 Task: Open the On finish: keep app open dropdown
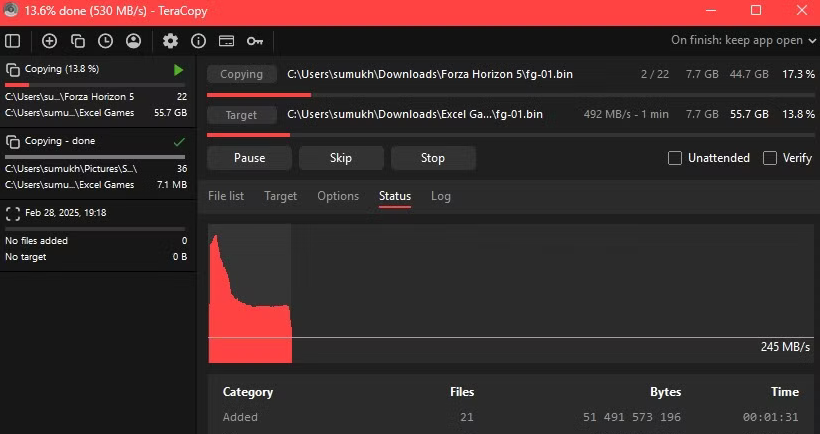(x=743, y=40)
